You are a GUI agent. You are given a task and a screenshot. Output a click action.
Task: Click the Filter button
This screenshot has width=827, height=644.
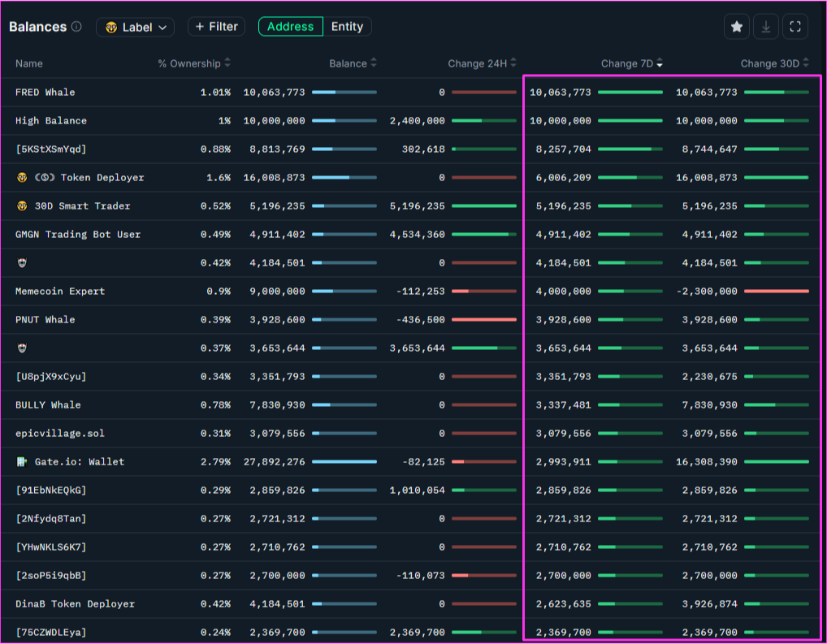[216, 26]
